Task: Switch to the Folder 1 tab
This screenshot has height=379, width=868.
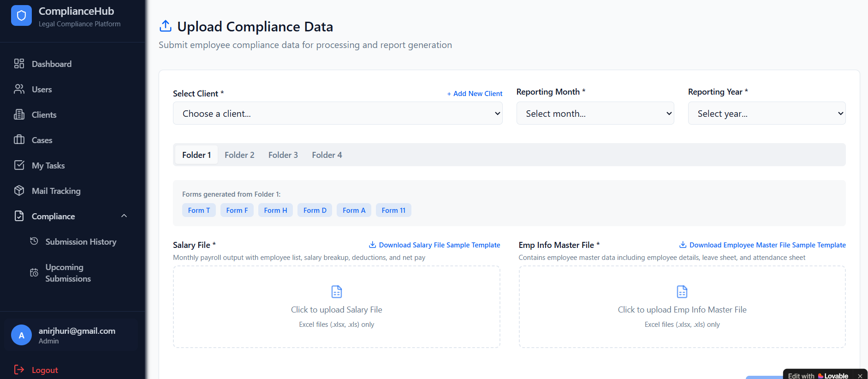Action: pyautogui.click(x=196, y=155)
